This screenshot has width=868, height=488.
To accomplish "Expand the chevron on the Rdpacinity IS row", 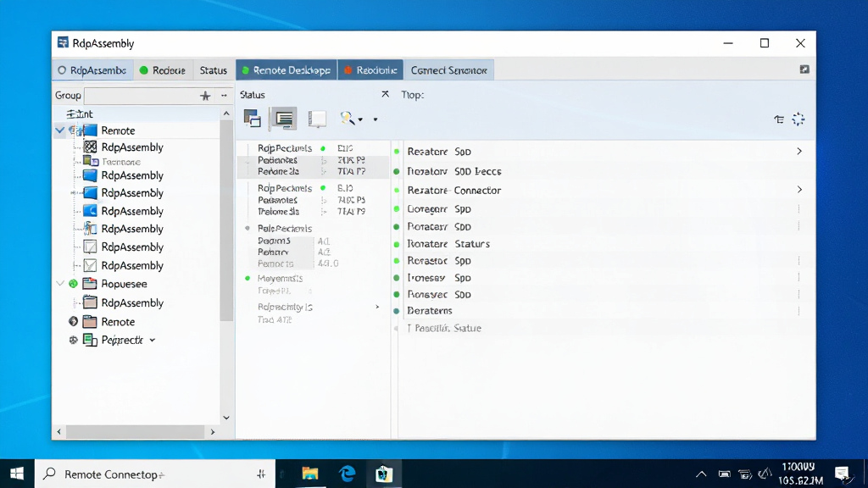I will click(377, 307).
